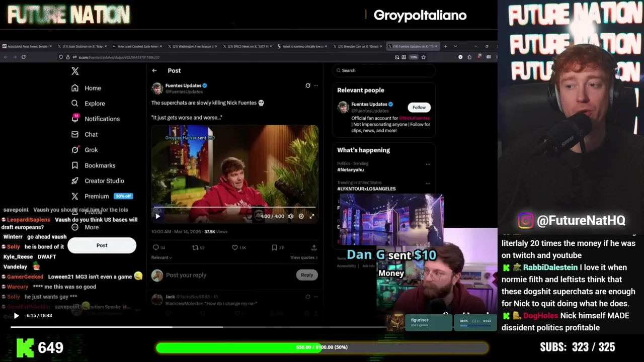Viewport: 644px width, 362px height.
Task: Click the Home house icon
Action: (75, 88)
